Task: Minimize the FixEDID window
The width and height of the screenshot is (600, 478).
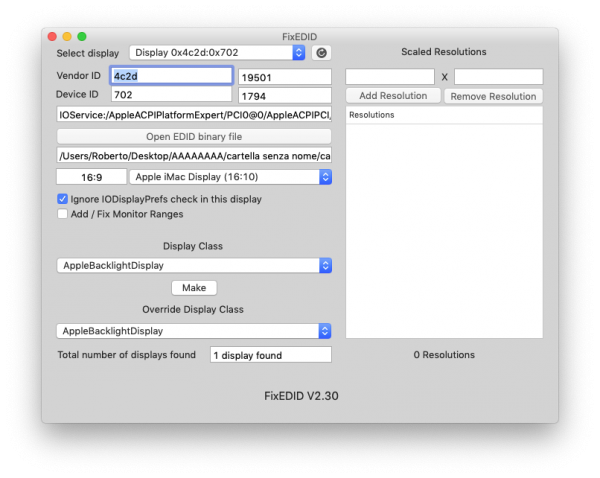Action: 67,36
